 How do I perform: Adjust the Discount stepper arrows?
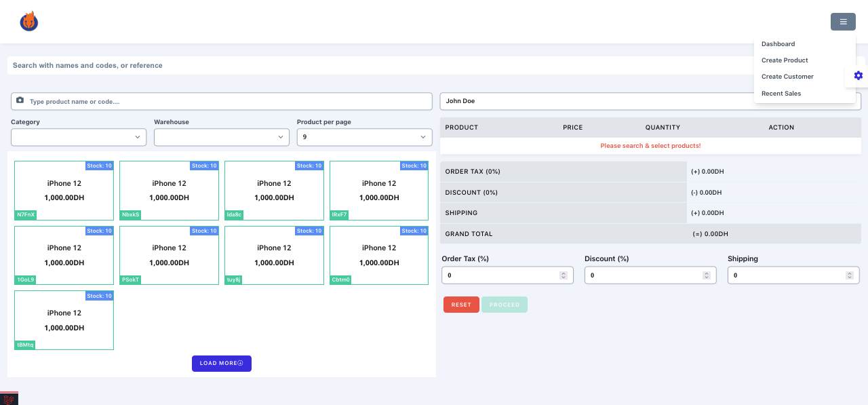(x=706, y=275)
